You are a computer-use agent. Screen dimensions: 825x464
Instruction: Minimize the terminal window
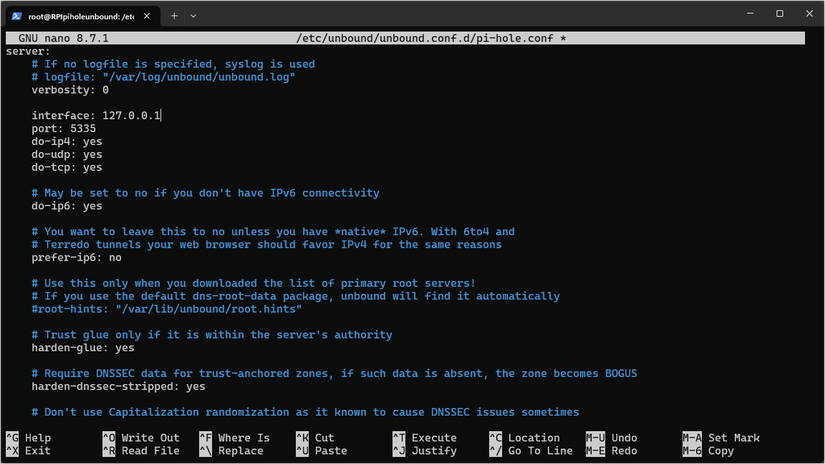point(750,14)
